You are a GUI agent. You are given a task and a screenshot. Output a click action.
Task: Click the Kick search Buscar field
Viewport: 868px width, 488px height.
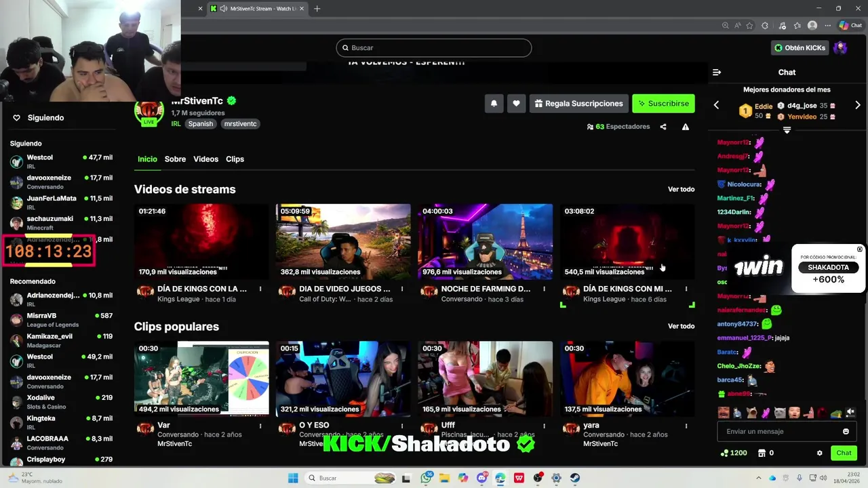pyautogui.click(x=434, y=48)
